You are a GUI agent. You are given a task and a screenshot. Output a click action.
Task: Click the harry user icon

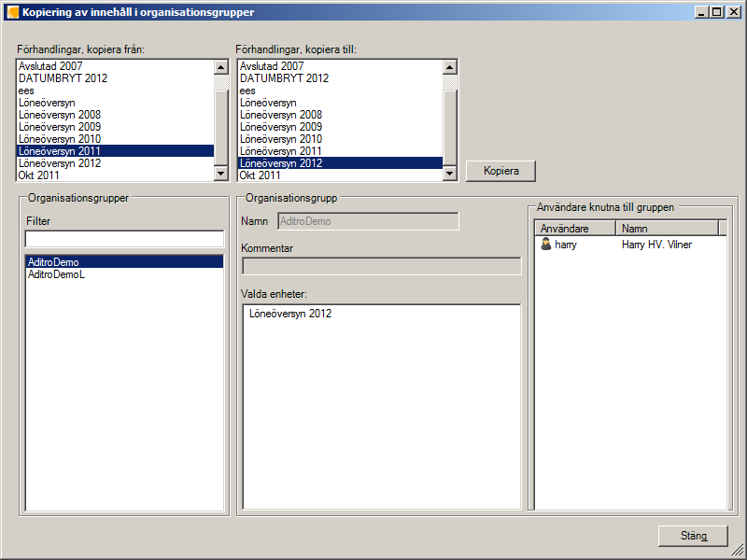(546, 245)
